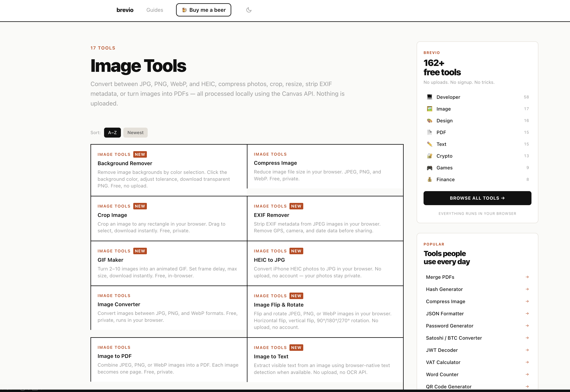Image resolution: width=570 pixels, height=392 pixels.
Task: Open the Image category in sidebar
Action: pos(477,109)
